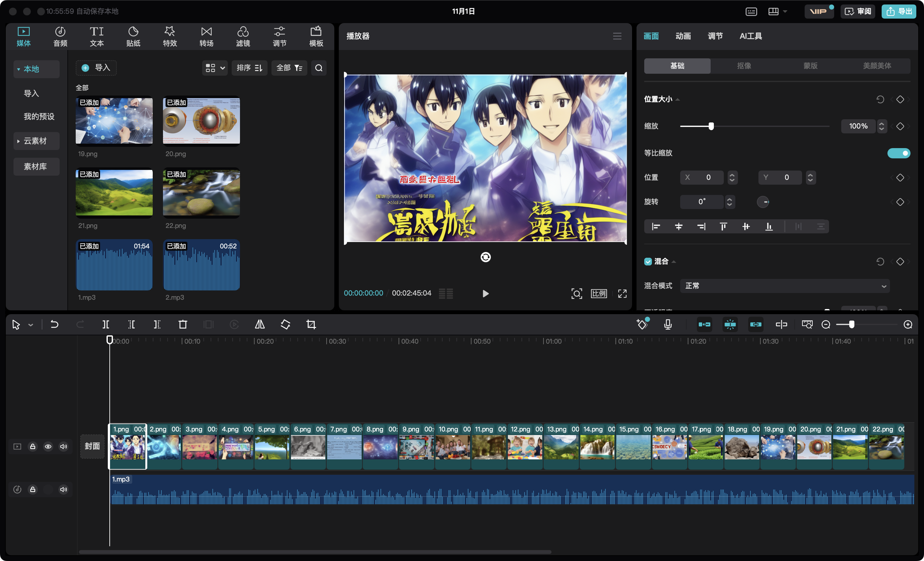The width and height of the screenshot is (924, 561).
Task: Click the timeline zoom slider handle
Action: (x=852, y=324)
